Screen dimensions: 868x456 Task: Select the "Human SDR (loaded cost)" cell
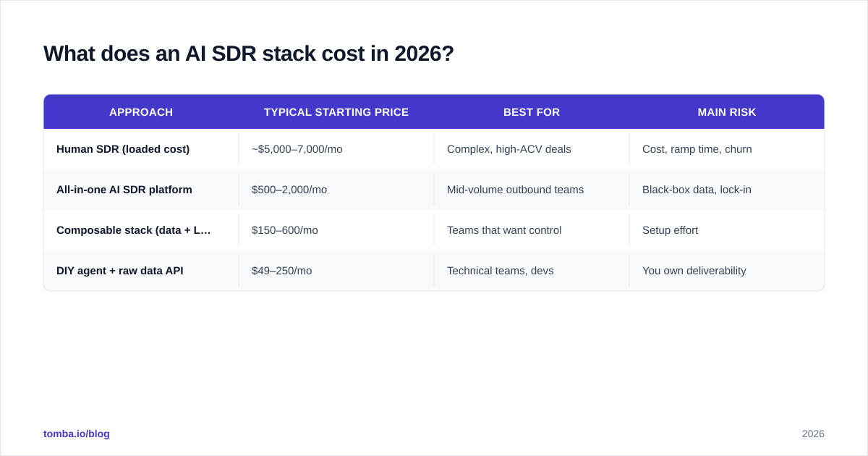[141, 149]
